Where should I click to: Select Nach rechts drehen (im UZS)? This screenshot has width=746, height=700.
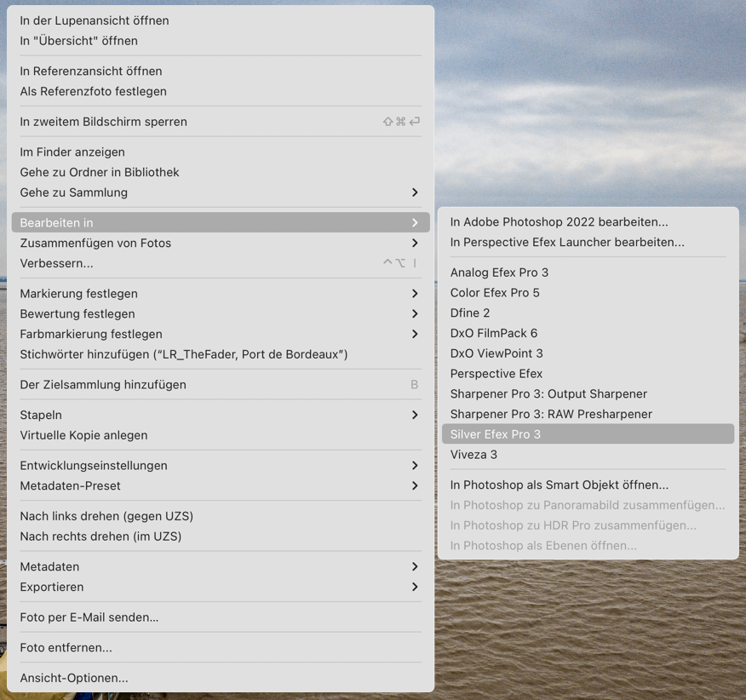221,536
